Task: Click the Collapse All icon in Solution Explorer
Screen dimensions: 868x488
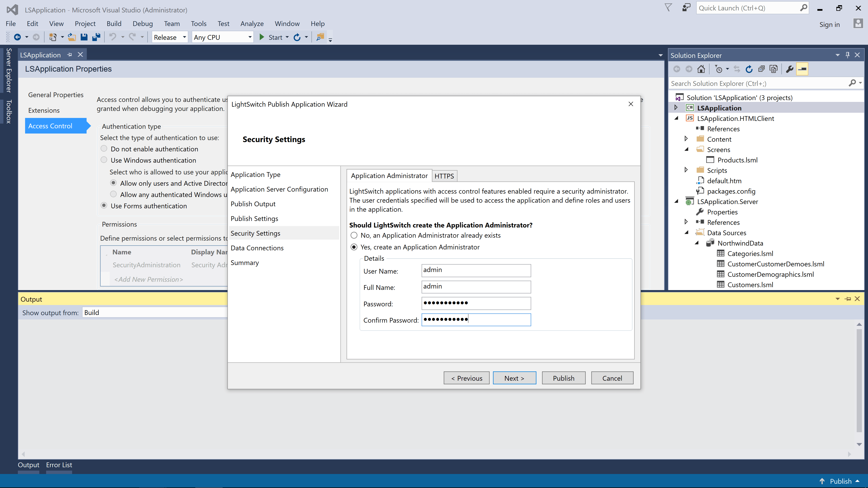Action: point(761,69)
